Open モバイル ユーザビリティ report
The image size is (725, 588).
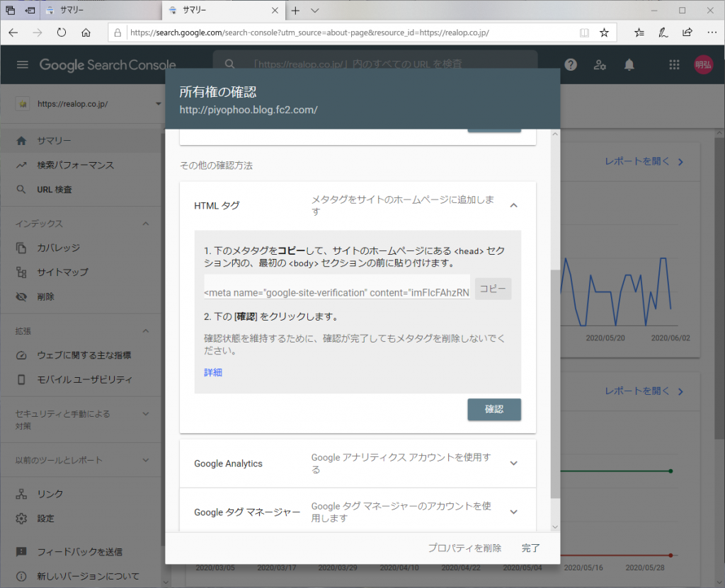click(81, 379)
